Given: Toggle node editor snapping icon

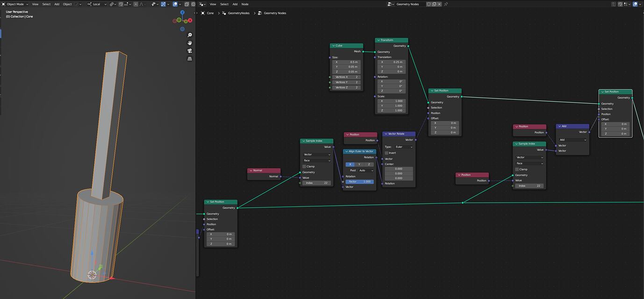Looking at the screenshot, I should point(620,4).
